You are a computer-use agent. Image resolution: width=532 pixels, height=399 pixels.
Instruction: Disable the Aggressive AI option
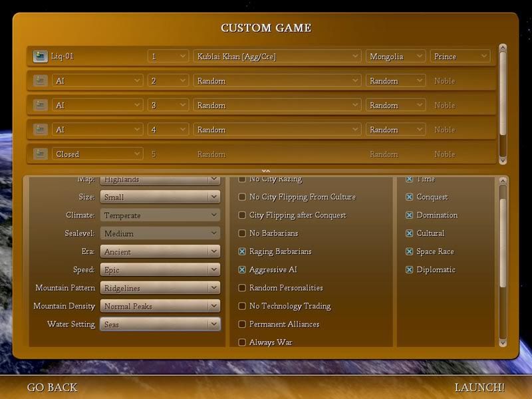(242, 270)
